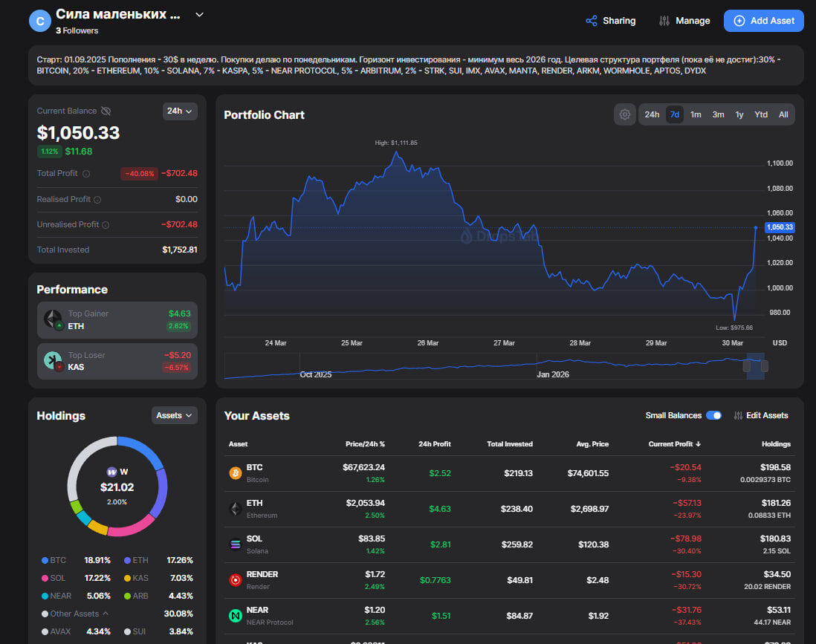The image size is (816, 644).
Task: Click the KAS icon in Top Loser
Action: (53, 360)
